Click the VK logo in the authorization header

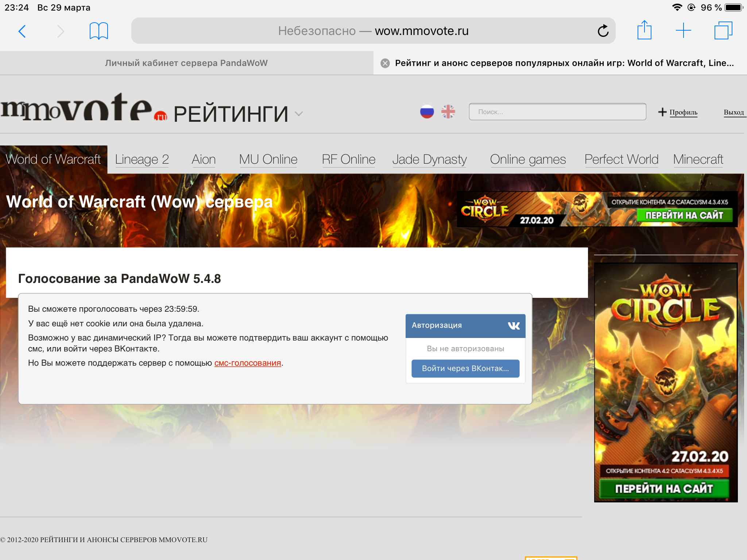(x=514, y=326)
